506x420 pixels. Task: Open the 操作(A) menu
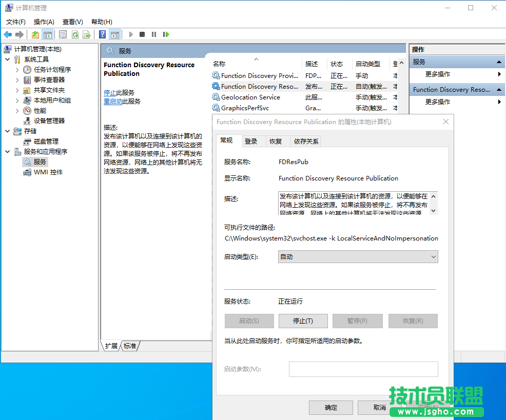[x=44, y=22]
